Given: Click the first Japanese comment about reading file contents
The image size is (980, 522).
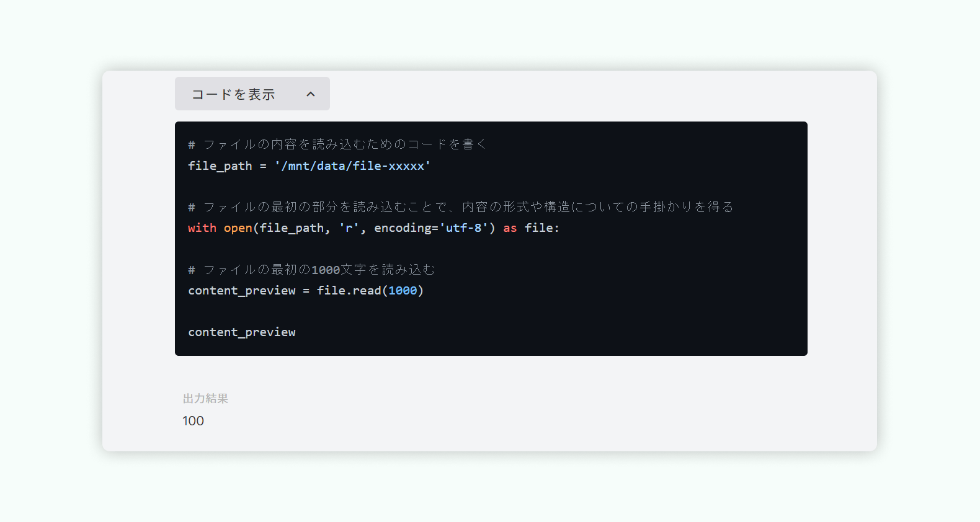Looking at the screenshot, I should [x=337, y=143].
